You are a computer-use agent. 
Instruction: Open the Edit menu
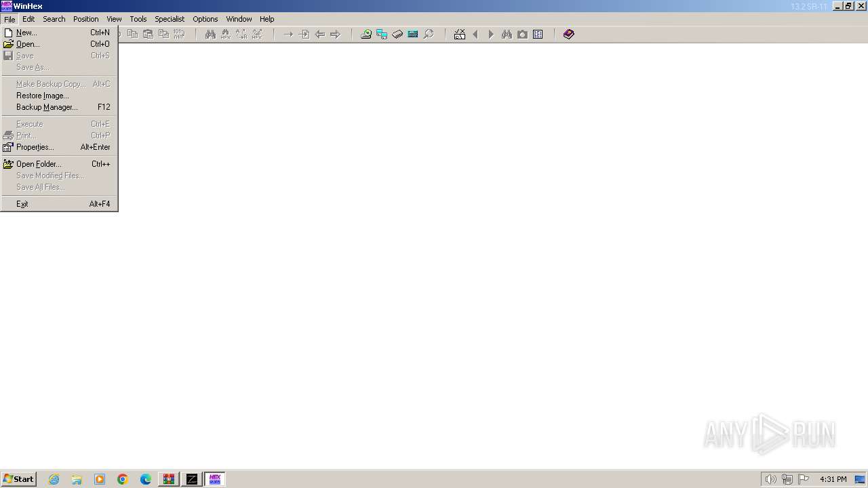[x=28, y=19]
